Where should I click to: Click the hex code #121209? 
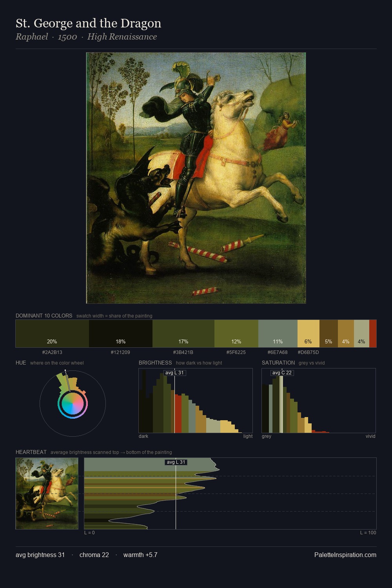tap(120, 352)
